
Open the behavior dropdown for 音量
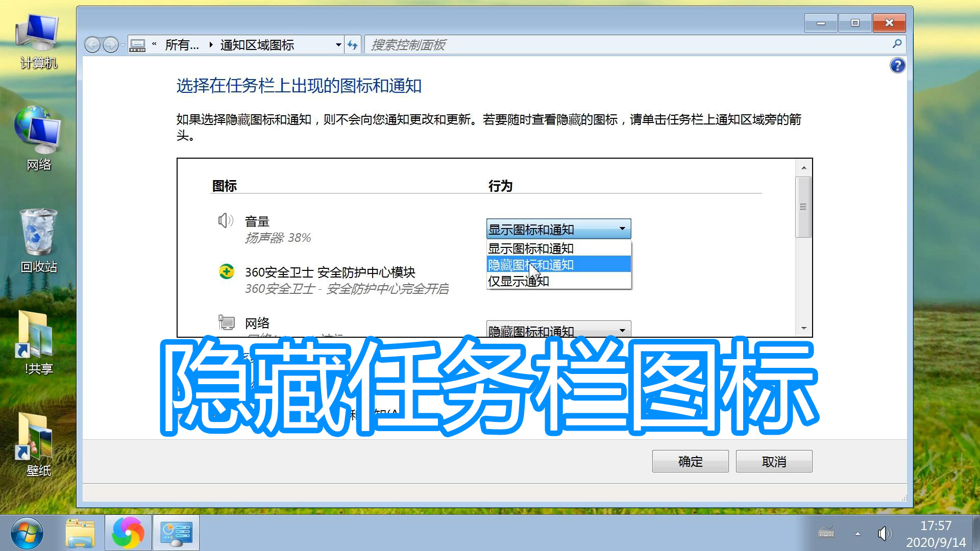[622, 229]
